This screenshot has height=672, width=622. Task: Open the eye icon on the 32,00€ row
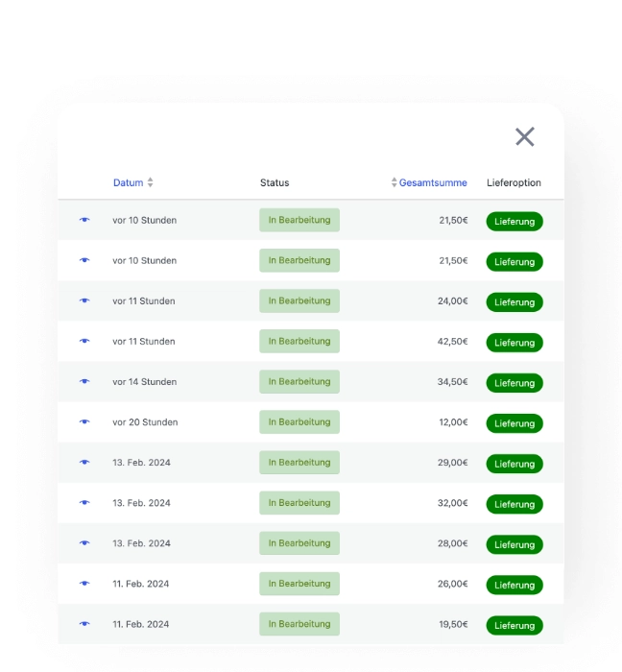[84, 502]
